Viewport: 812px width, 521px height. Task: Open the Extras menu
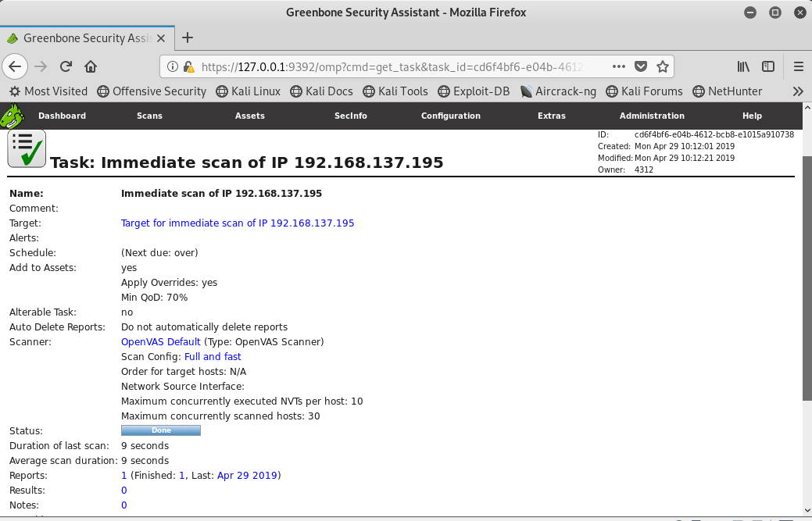point(552,116)
